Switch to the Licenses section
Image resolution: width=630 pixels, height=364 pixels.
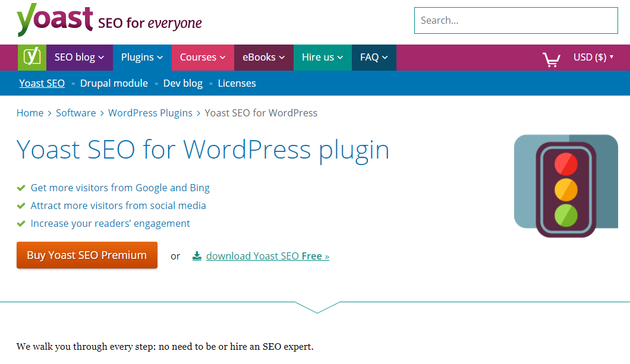point(237,83)
